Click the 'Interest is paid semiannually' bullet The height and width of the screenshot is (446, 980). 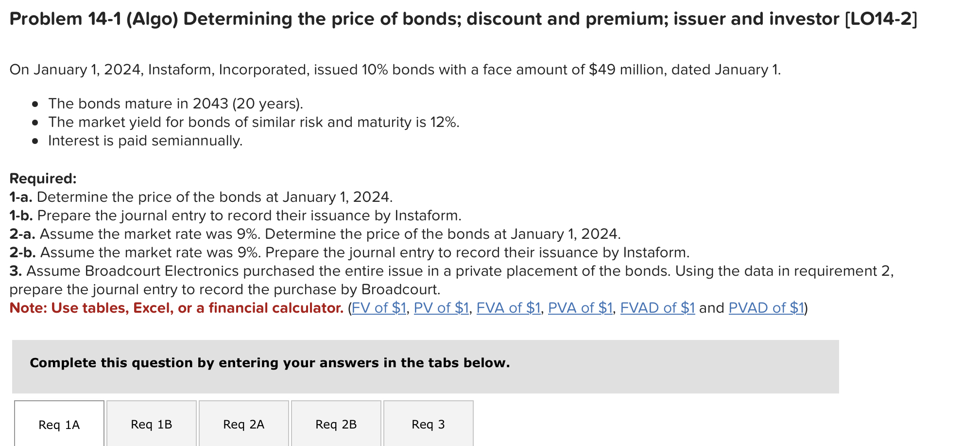pyautogui.click(x=145, y=141)
